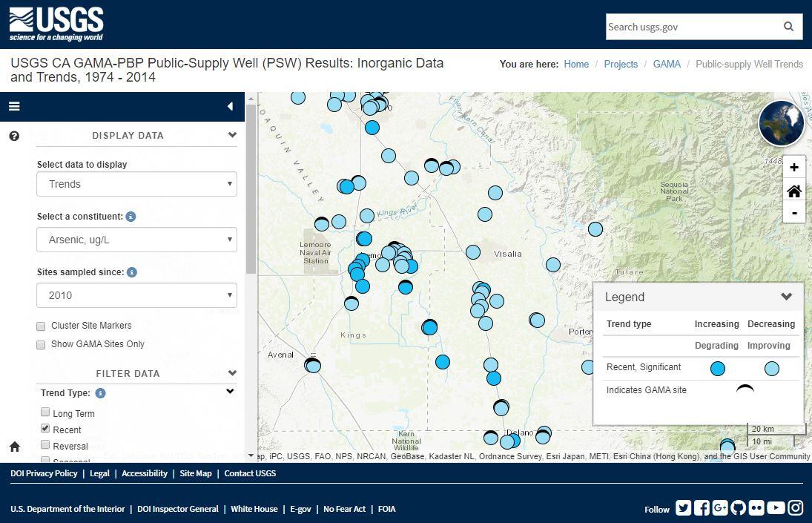This screenshot has width=812, height=523.
Task: Open the USGS GitHub follow icon
Action: click(x=739, y=507)
